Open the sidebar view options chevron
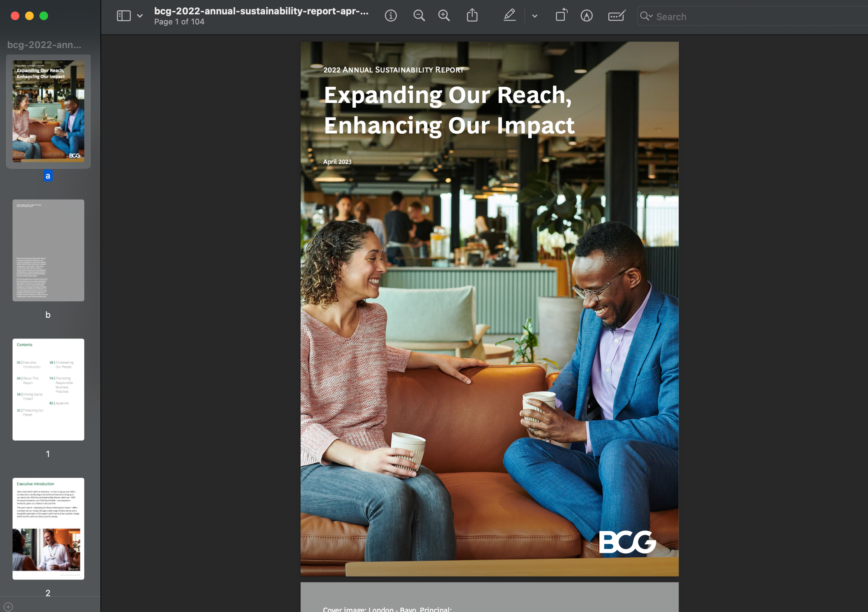 coord(140,16)
